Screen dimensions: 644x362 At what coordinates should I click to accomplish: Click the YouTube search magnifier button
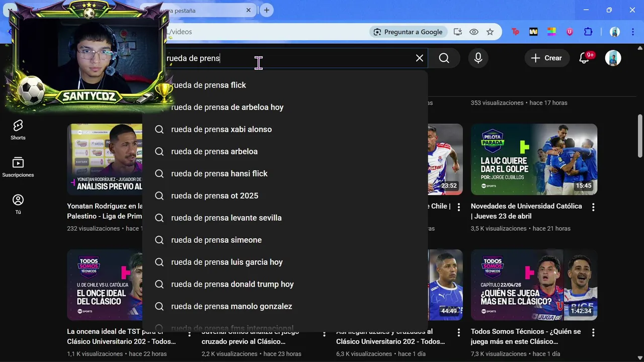444,58
